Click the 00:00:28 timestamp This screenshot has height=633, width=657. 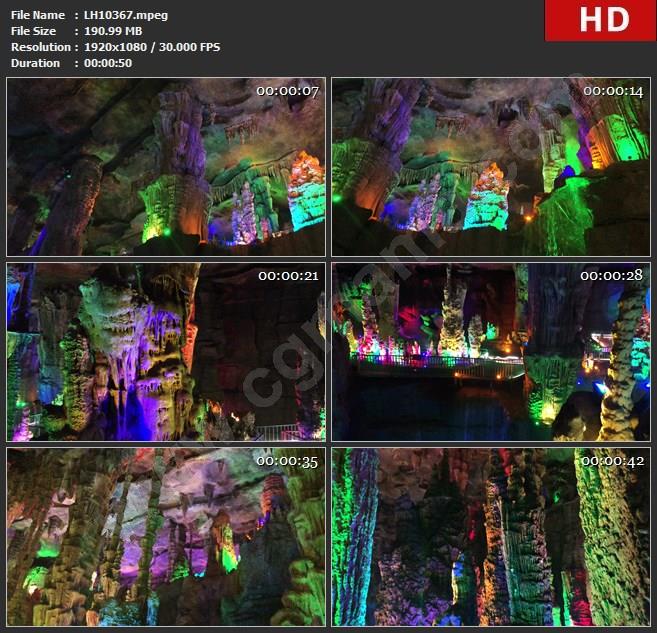pos(612,276)
